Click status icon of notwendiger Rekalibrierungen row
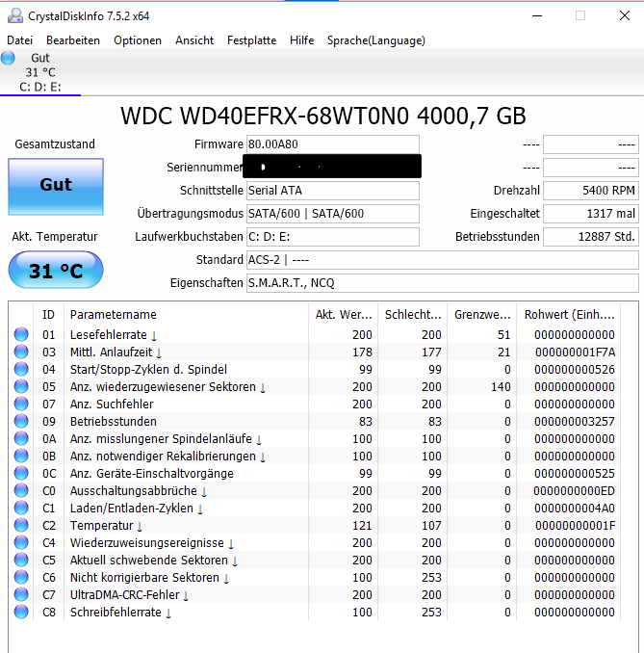The image size is (644, 653). (21, 456)
